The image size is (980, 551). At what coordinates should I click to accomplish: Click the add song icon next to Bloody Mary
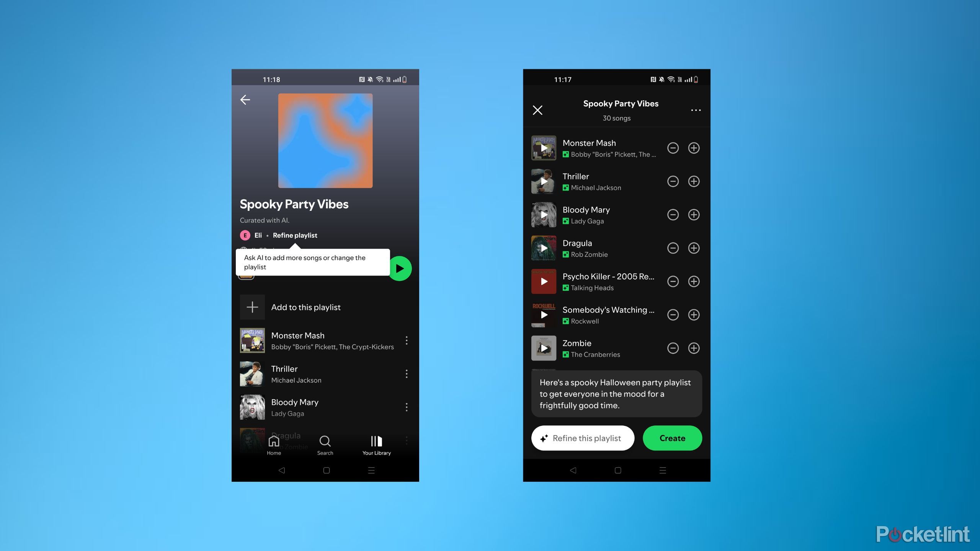pyautogui.click(x=694, y=215)
